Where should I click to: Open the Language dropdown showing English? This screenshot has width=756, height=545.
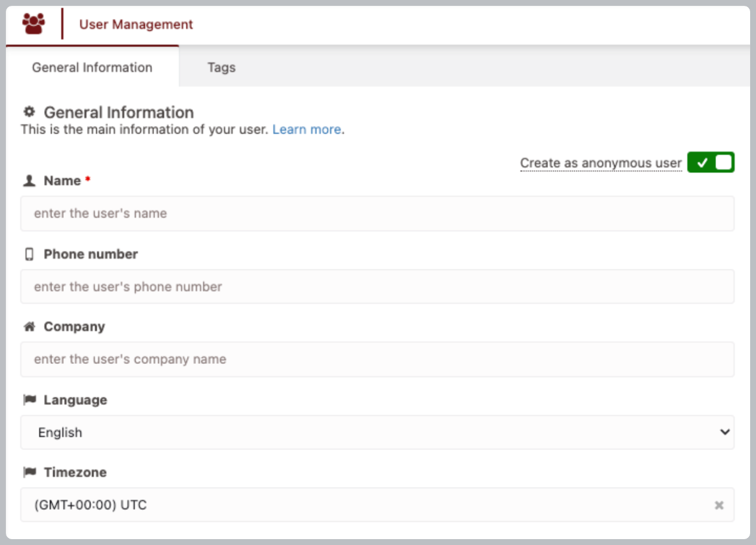tap(377, 432)
